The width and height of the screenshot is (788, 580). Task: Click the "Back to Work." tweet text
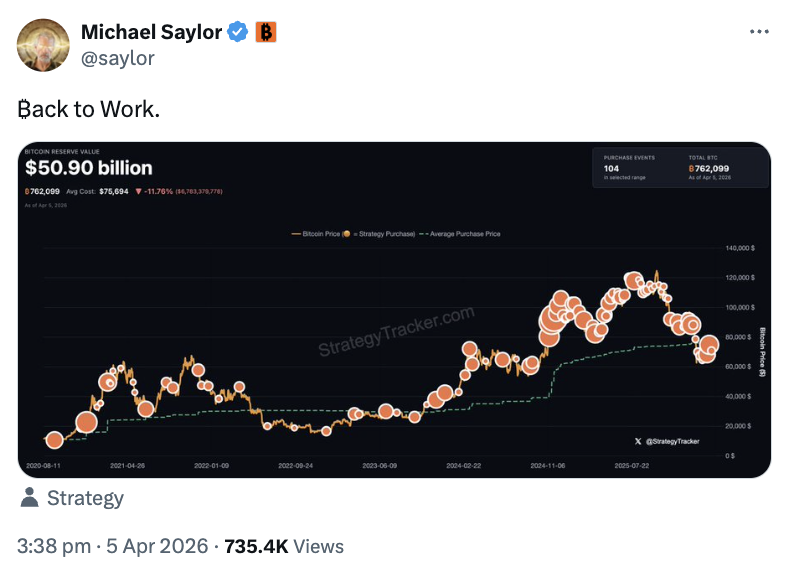click(88, 108)
